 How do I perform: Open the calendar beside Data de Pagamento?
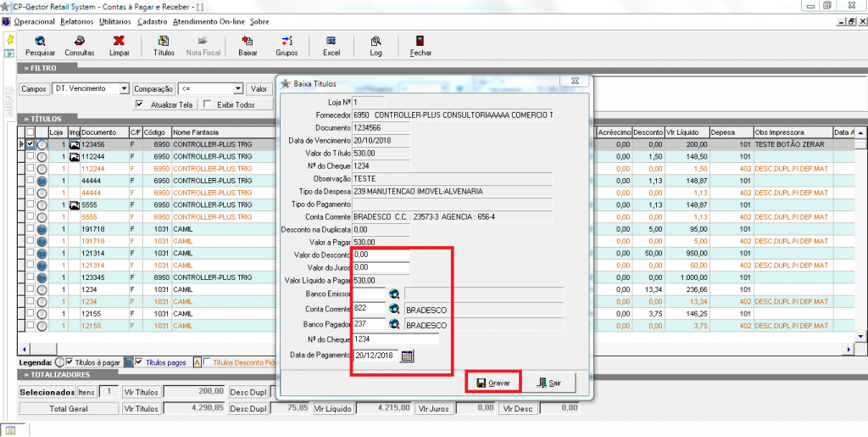tap(407, 356)
